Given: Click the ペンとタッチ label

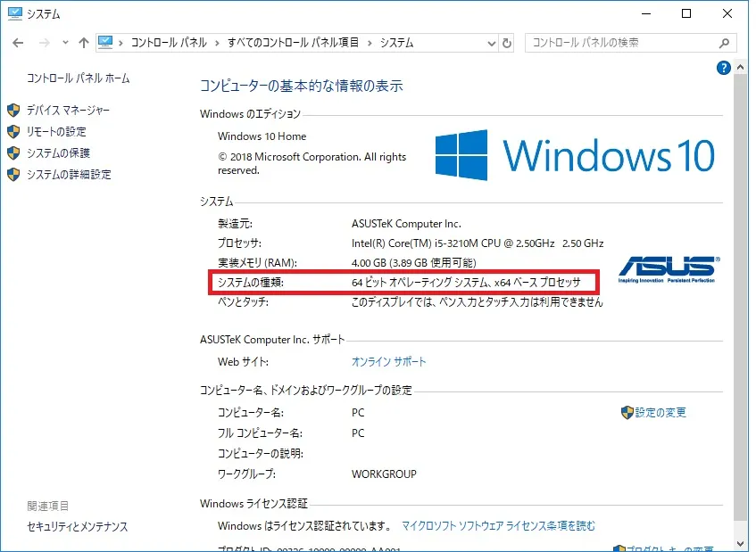Looking at the screenshot, I should tap(243, 302).
